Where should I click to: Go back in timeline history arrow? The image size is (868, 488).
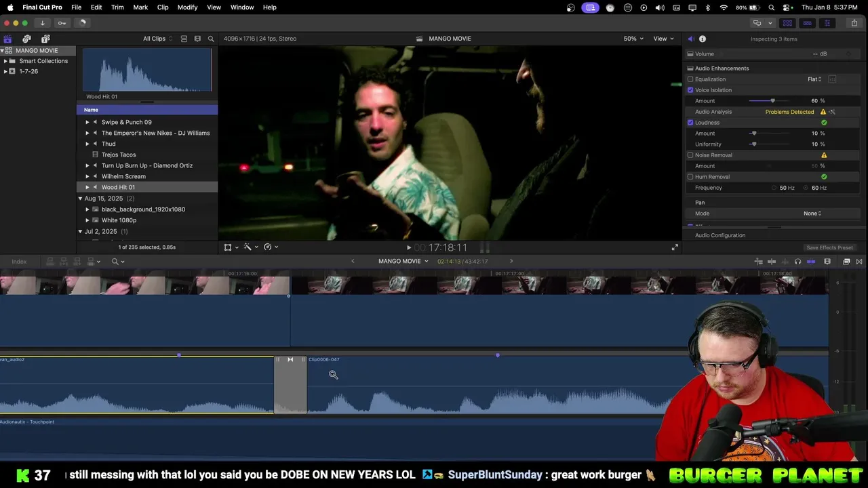tap(353, 261)
